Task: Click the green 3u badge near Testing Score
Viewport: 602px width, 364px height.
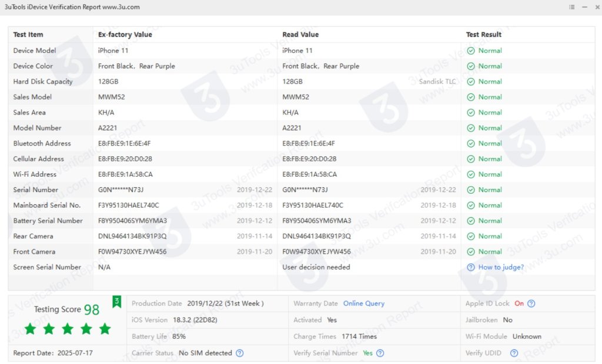Action: (x=117, y=302)
